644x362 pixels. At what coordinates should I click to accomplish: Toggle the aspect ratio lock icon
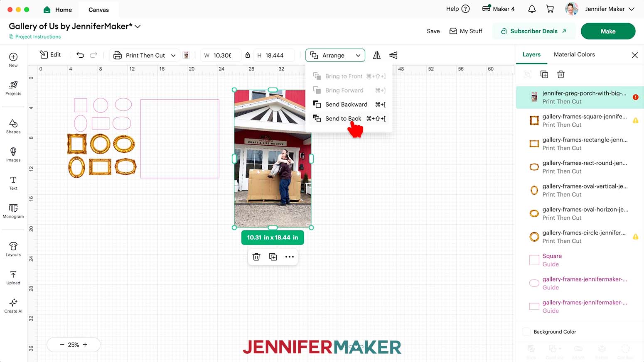pyautogui.click(x=248, y=55)
